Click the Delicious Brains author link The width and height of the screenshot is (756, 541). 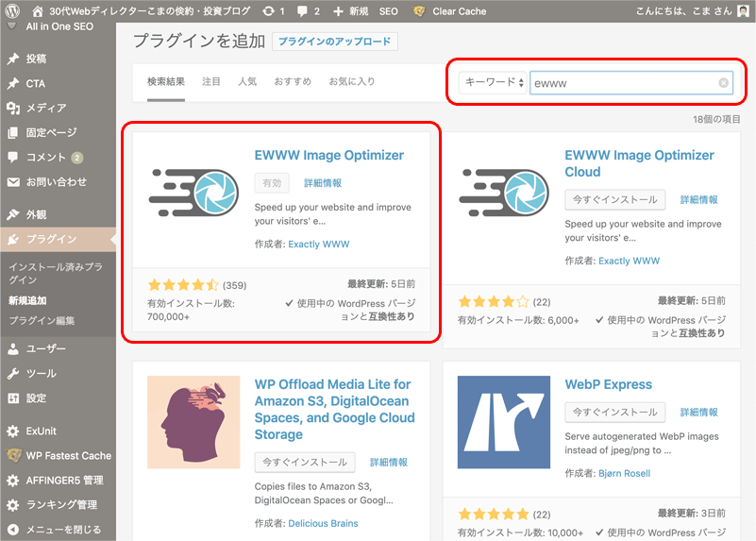(x=323, y=523)
